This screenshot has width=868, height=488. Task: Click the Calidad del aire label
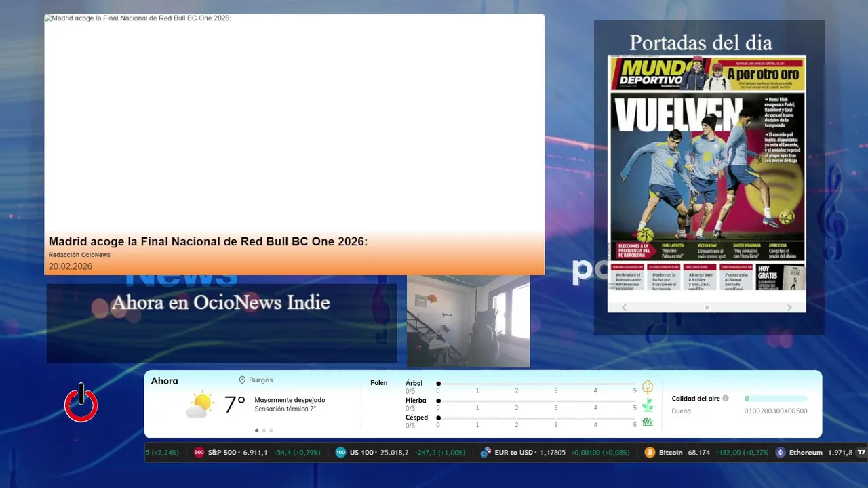click(696, 399)
